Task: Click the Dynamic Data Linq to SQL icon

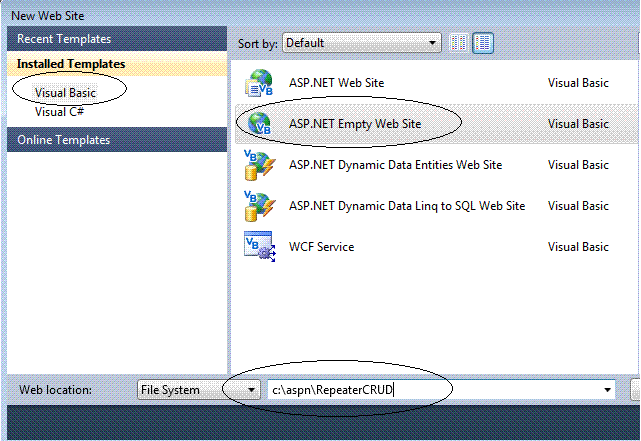Action: (x=260, y=206)
